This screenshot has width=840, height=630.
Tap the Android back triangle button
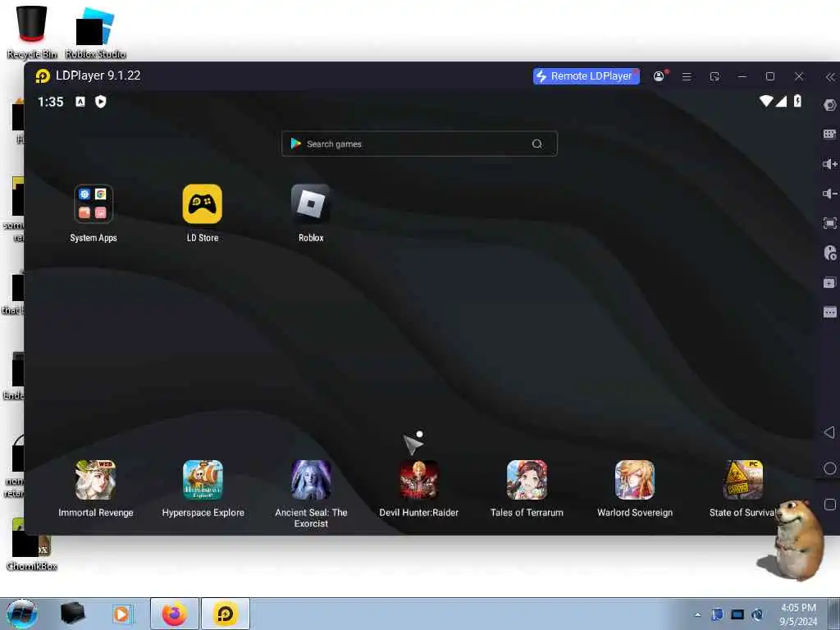coord(830,431)
